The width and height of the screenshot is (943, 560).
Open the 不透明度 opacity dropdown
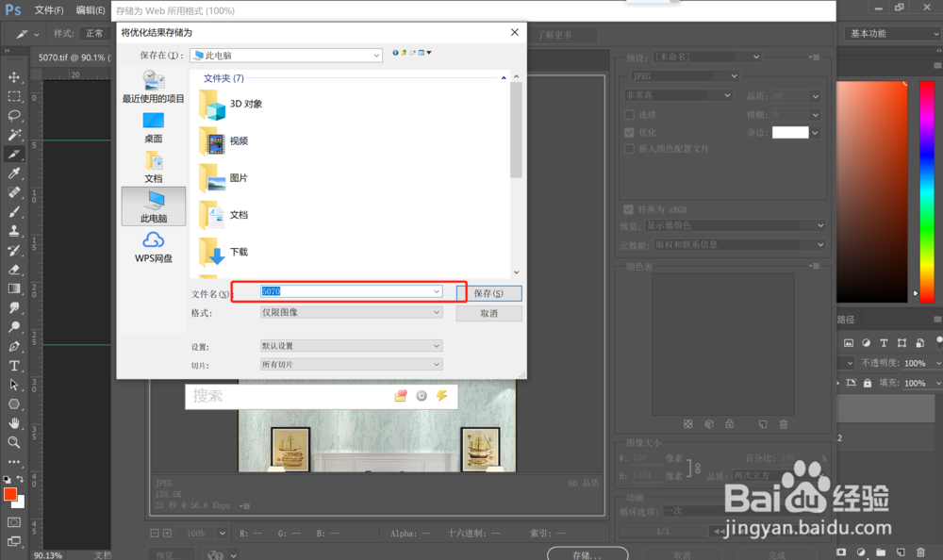(937, 363)
